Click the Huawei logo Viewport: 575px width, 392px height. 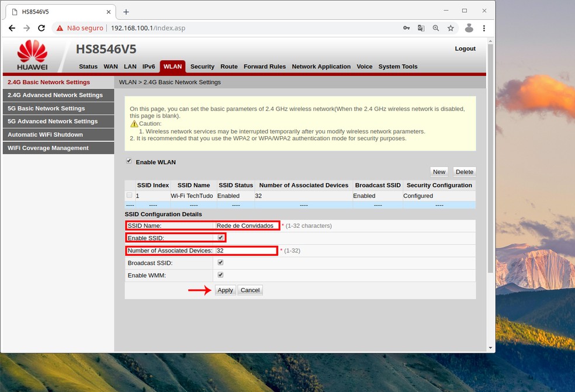click(32, 55)
